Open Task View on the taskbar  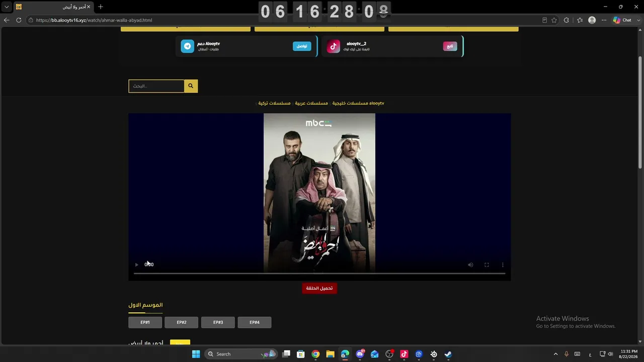click(x=286, y=354)
